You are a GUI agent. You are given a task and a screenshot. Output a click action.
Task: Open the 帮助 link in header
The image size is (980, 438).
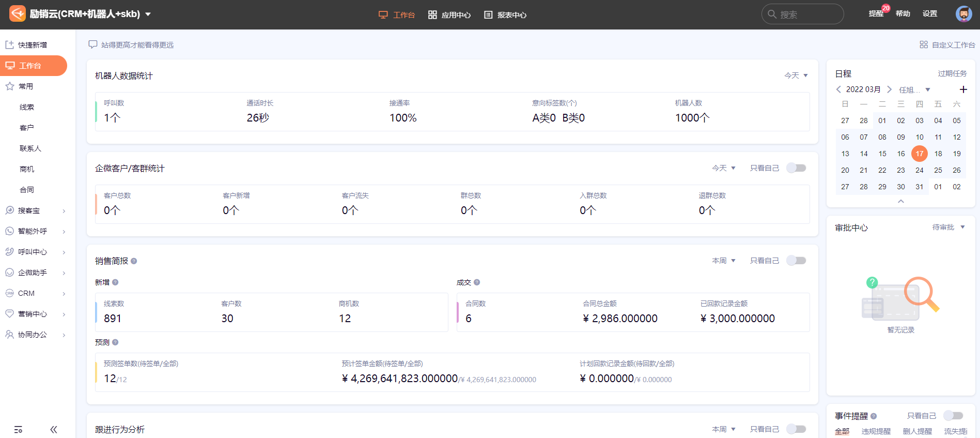[903, 14]
